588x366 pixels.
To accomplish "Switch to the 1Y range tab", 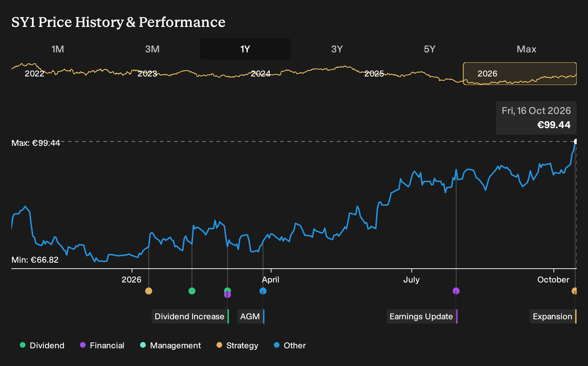I will (x=246, y=49).
